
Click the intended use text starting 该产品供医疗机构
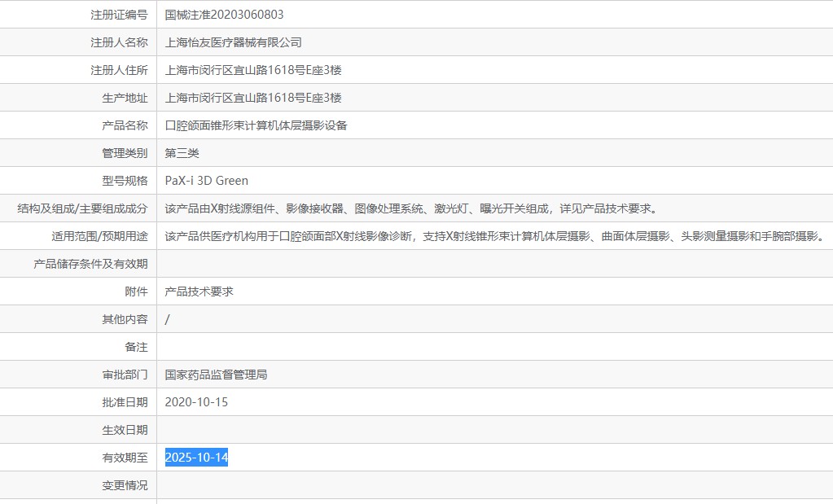494,236
